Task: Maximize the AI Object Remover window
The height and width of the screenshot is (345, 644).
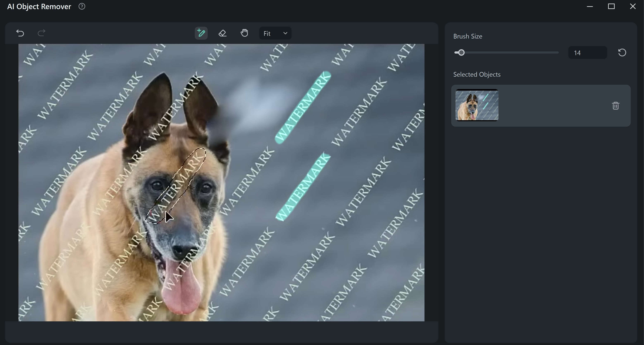Action: click(x=611, y=6)
